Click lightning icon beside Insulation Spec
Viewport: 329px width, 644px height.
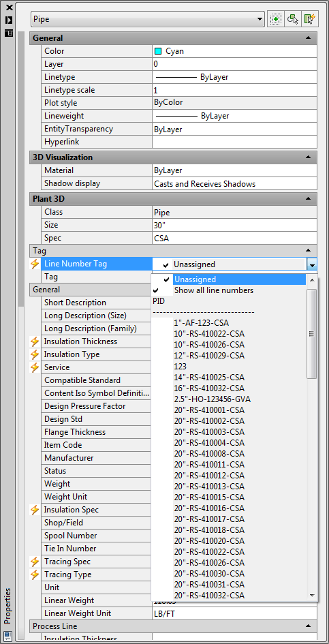click(35, 510)
